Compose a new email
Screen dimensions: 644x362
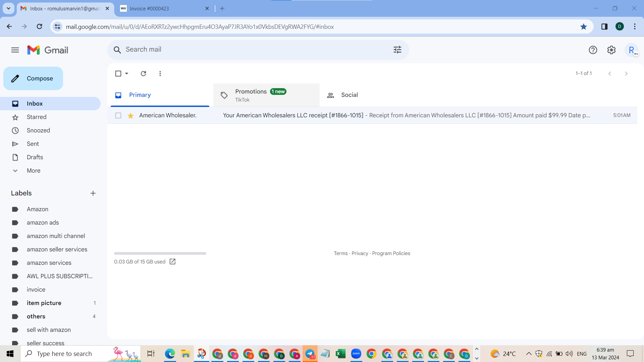[x=33, y=78]
